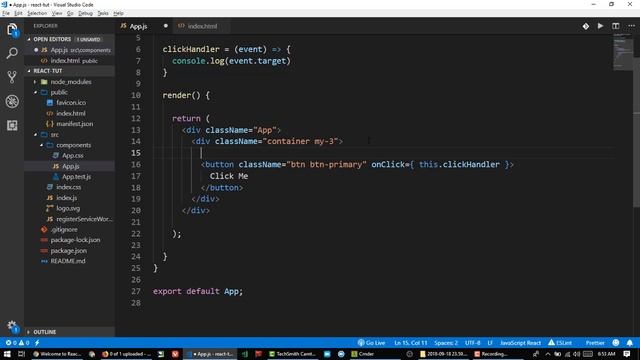
Task: Click the Ln 15, Col 11 position indicator
Action: (411, 343)
